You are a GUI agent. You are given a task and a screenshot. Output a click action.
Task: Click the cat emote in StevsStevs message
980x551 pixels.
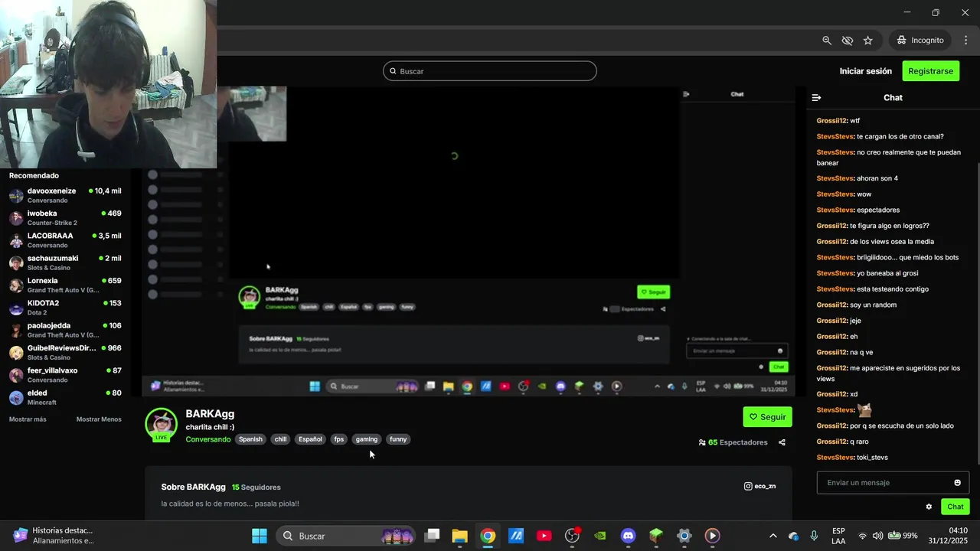[x=864, y=410]
